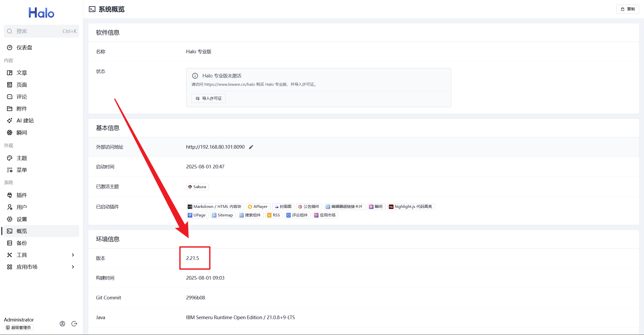Open the Sakura theme tag

[197, 187]
